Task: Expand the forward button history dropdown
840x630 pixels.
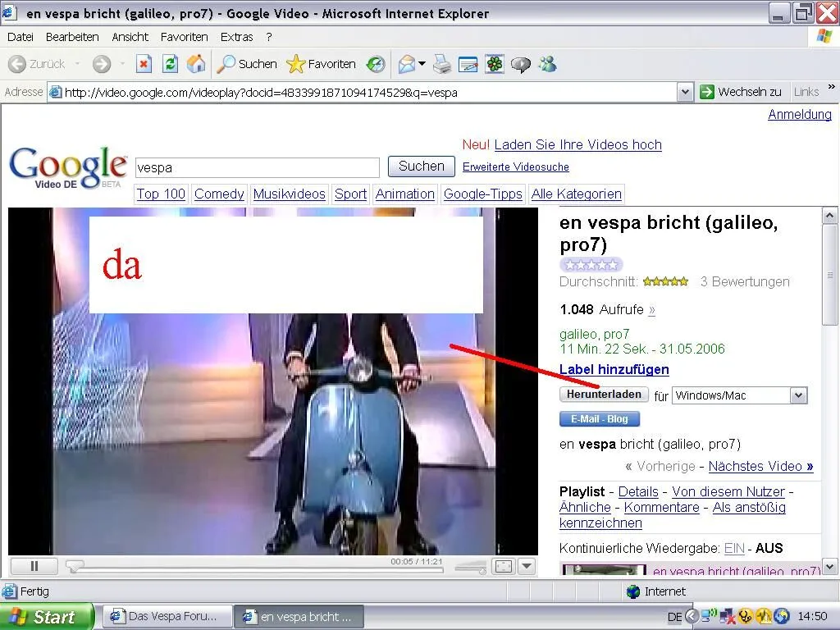Action: [122, 64]
